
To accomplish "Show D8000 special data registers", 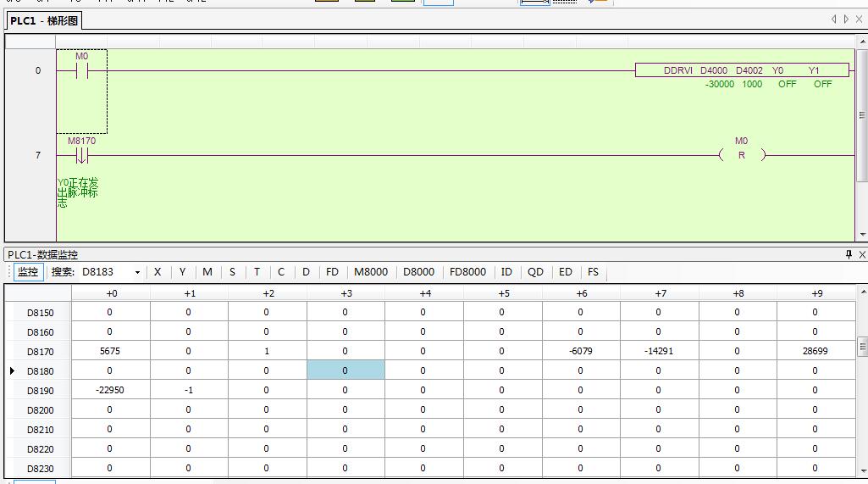I will [418, 272].
